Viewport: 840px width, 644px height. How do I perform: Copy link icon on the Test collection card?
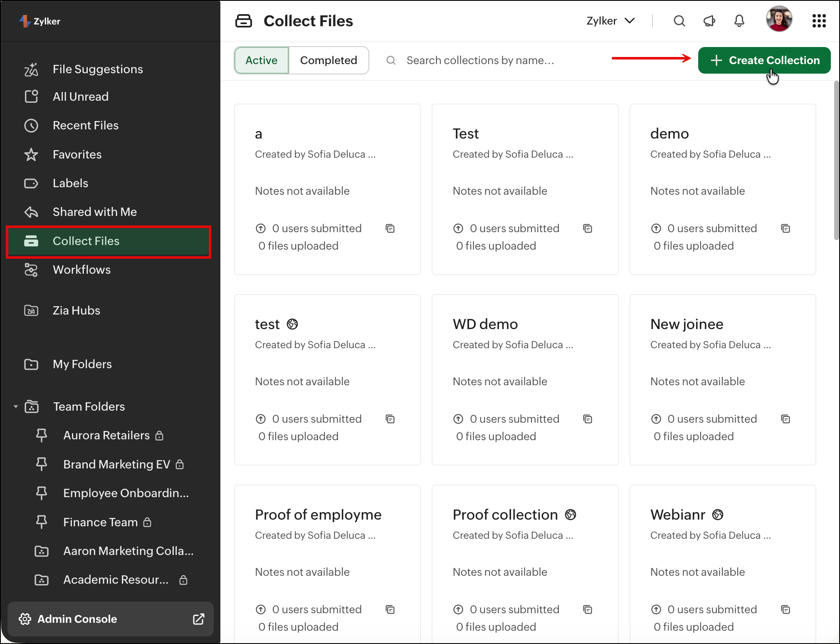tap(588, 228)
